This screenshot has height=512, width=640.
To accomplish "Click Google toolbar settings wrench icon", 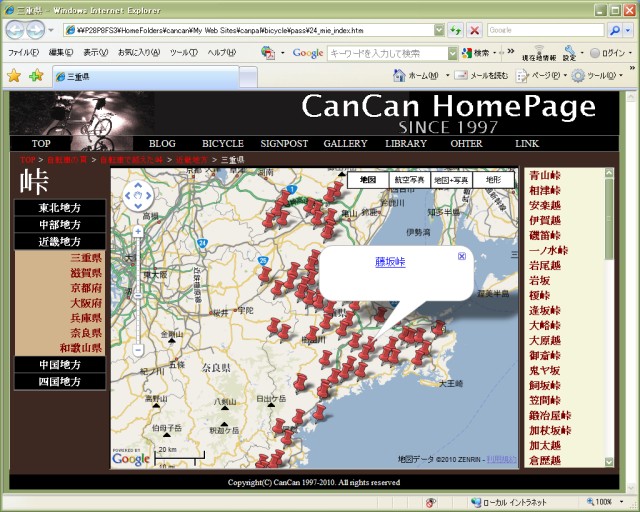I will (569, 53).
